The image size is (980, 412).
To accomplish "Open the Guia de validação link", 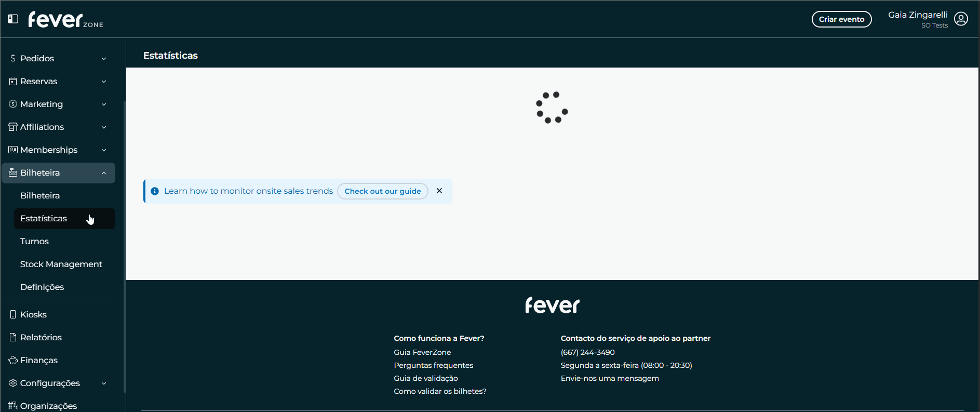I will (x=426, y=378).
